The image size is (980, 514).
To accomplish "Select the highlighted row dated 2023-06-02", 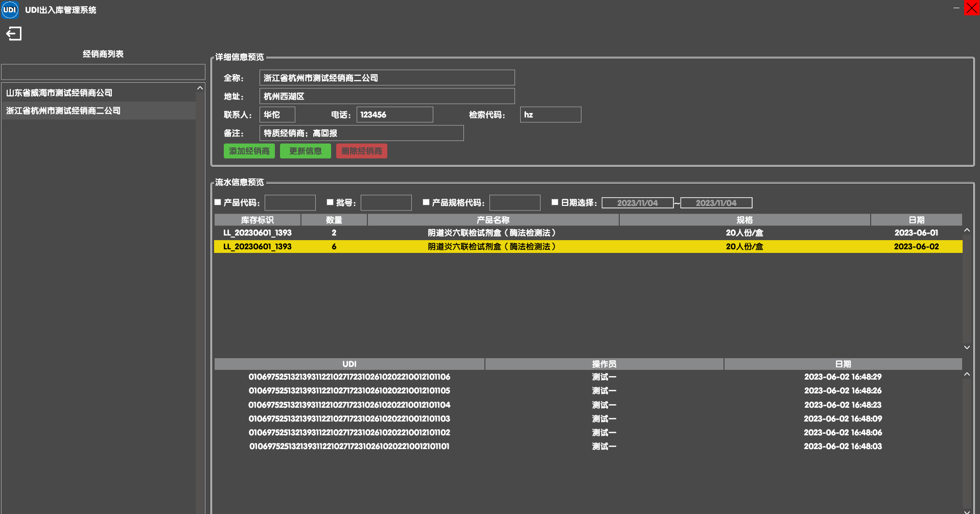I will point(588,246).
